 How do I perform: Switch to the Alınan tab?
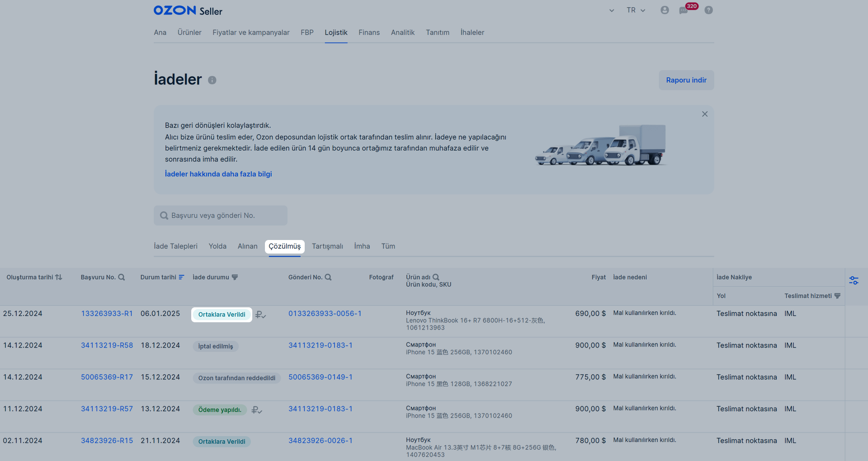pyautogui.click(x=247, y=246)
